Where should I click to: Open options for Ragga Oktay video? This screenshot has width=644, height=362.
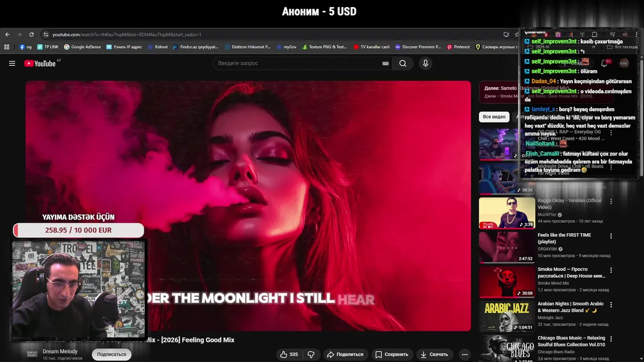tap(611, 202)
